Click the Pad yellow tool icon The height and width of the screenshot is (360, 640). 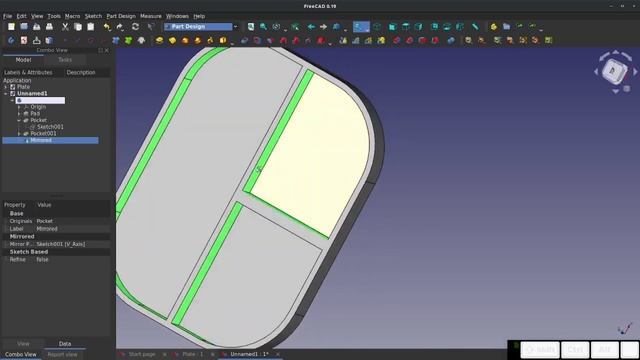point(159,40)
